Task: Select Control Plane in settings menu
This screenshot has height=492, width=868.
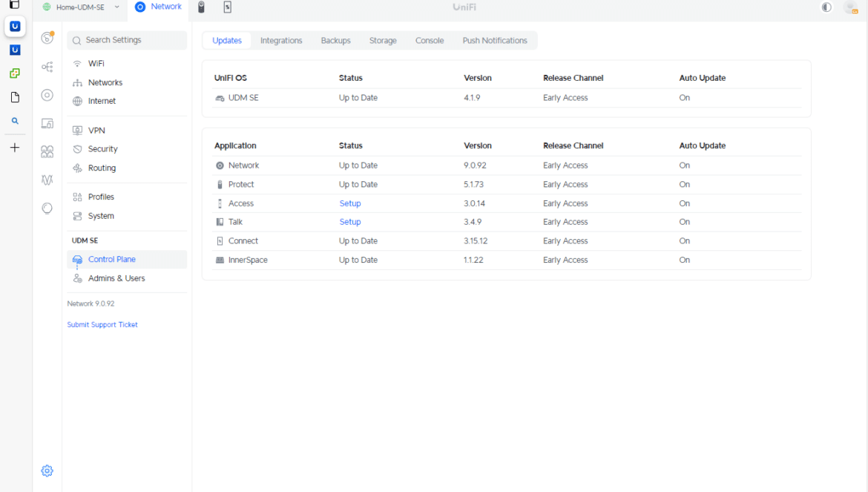Action: coord(127,260)
